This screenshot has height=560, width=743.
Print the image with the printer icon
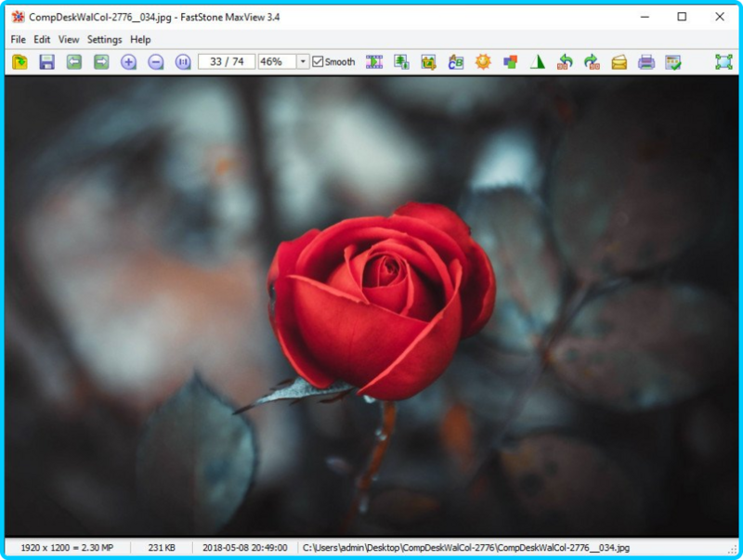point(646,62)
